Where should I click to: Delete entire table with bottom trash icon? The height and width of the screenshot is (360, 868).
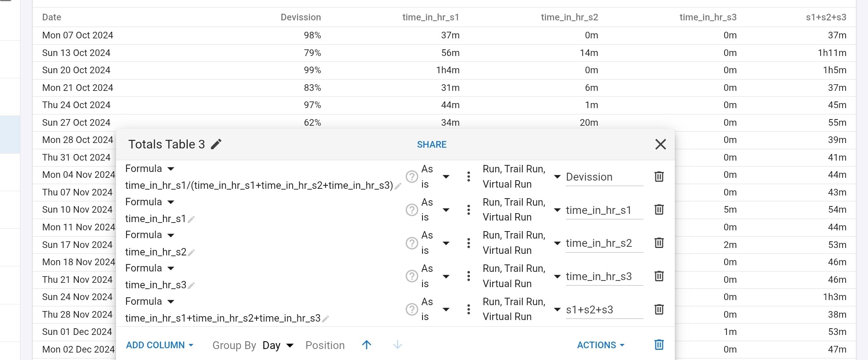point(659,345)
